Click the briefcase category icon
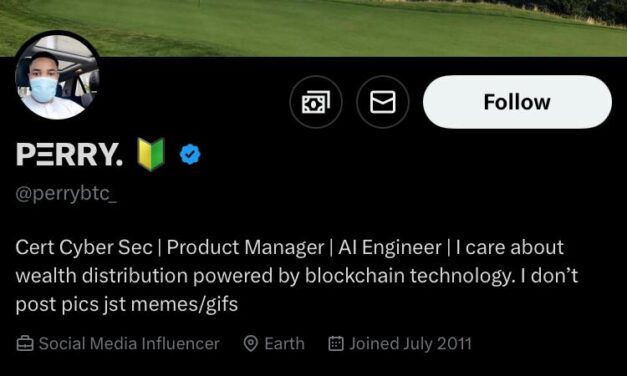The height and width of the screenshot is (376, 627). (25, 344)
